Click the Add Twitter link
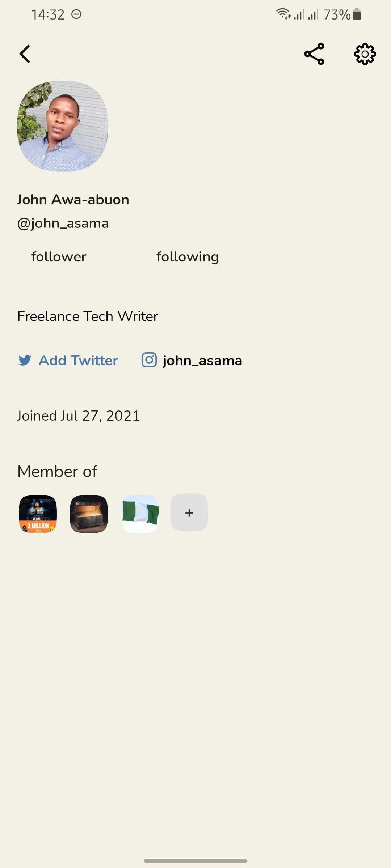391x868 pixels. [79, 360]
